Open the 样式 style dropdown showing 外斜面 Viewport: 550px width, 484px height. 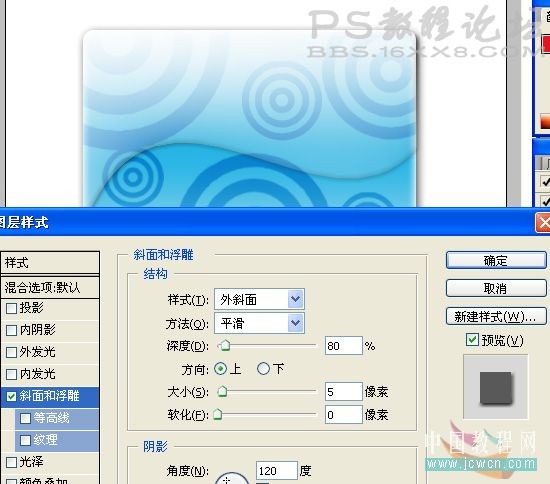pyautogui.click(x=259, y=299)
